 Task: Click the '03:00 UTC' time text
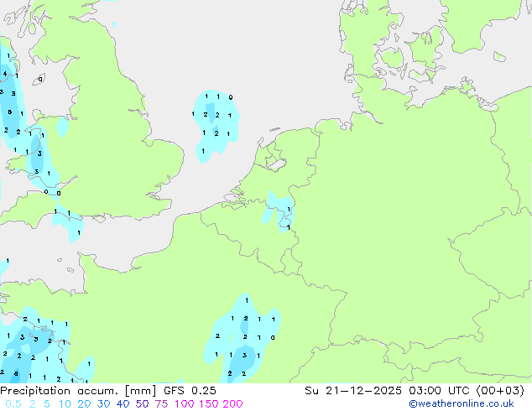pos(440,391)
